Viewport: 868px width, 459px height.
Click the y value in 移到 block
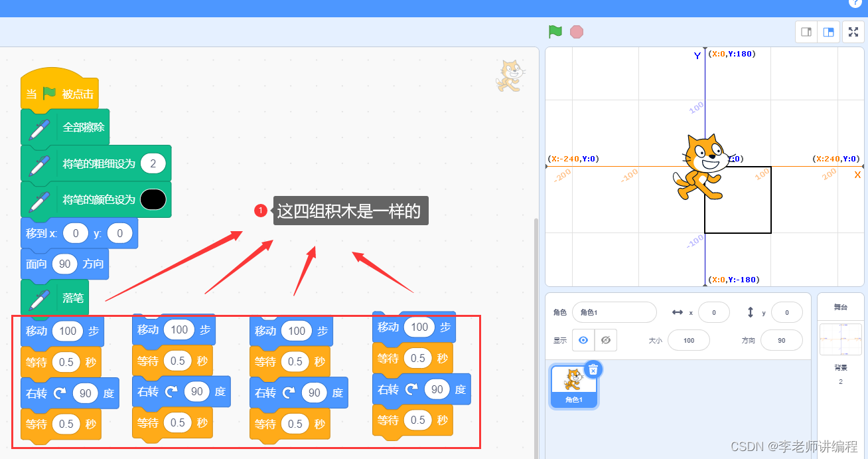[x=119, y=233]
